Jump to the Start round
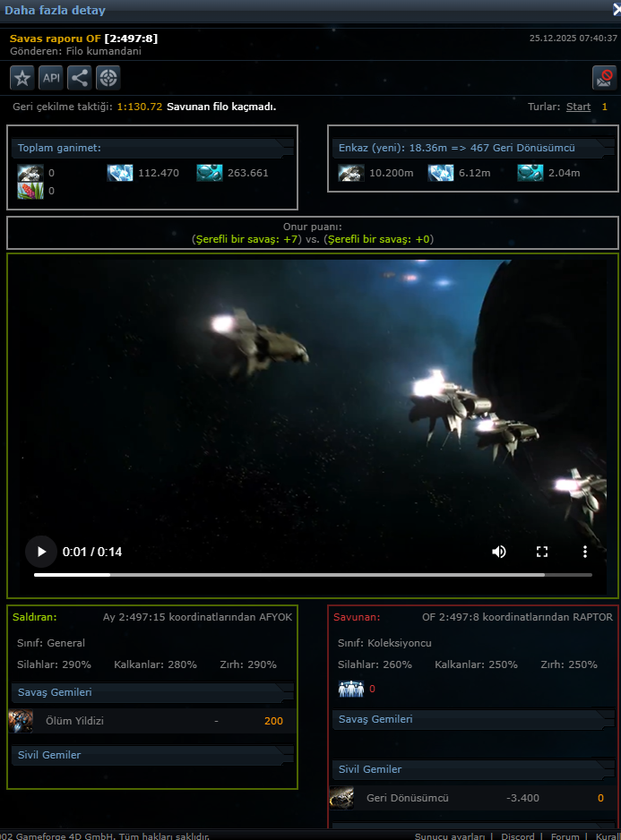621x840 pixels. point(578,107)
